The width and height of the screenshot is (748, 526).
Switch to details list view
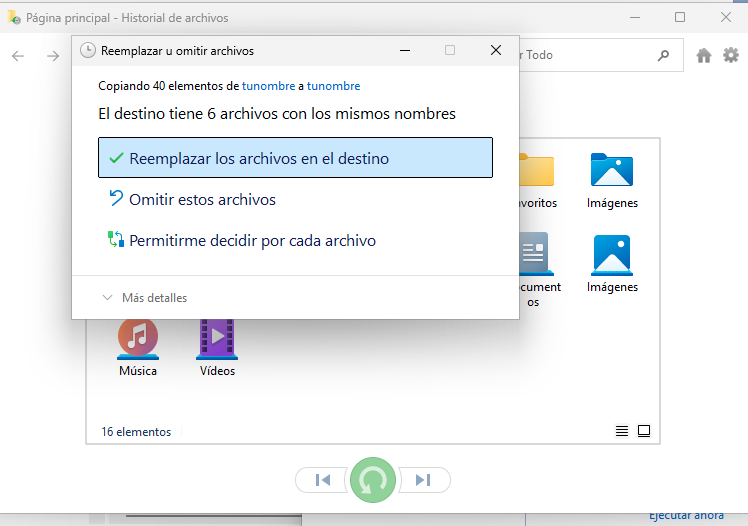pyautogui.click(x=622, y=431)
